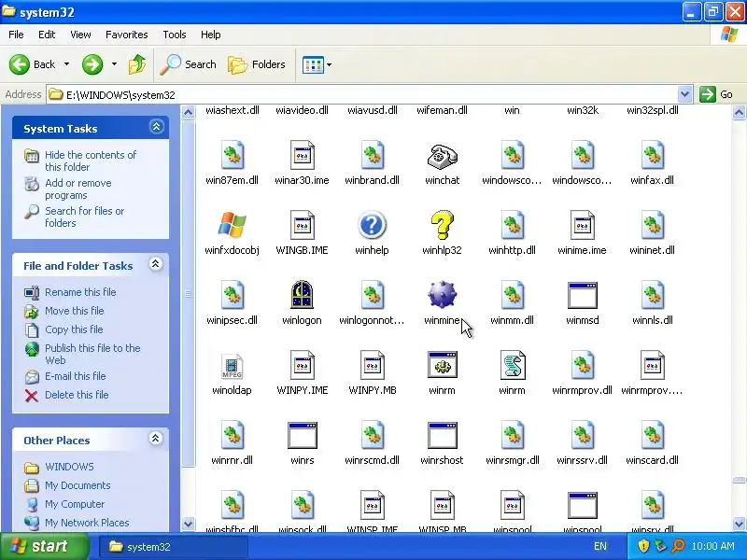Viewport: 747px width, 560px height.
Task: Select the WINPY.IME file icon
Action: (x=302, y=365)
